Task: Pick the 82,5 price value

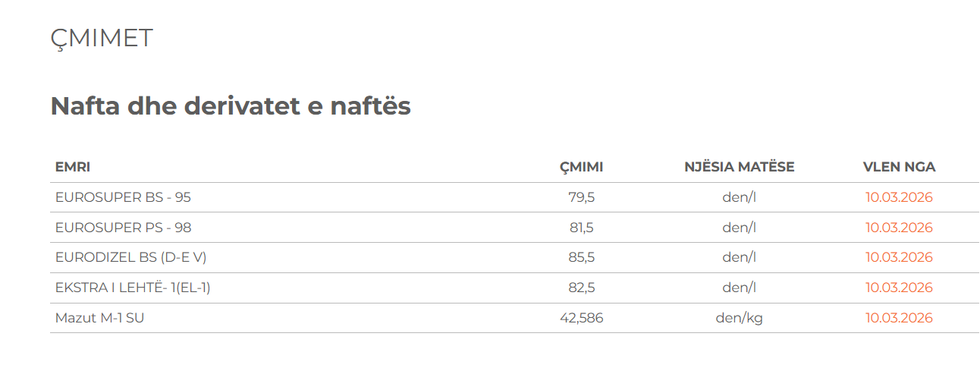Action: [581, 288]
